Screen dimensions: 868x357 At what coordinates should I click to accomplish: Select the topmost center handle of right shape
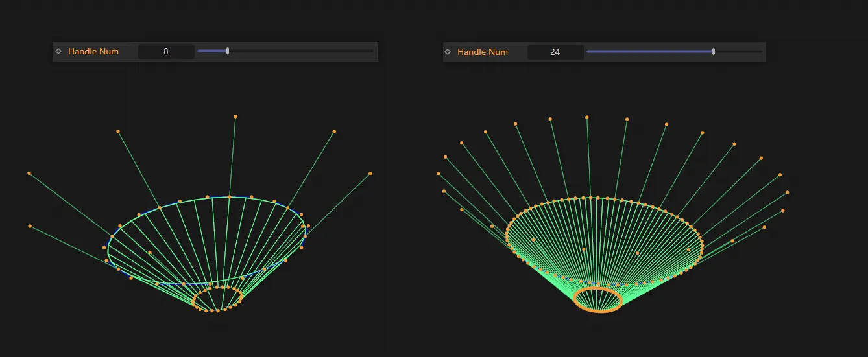(x=587, y=117)
